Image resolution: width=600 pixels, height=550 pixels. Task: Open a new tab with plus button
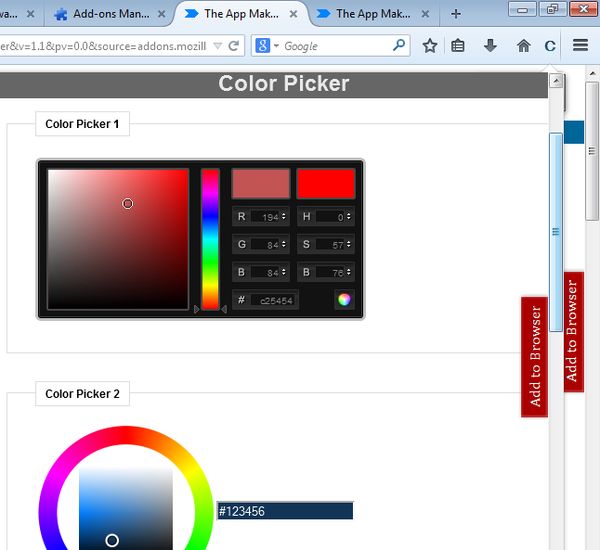click(456, 14)
